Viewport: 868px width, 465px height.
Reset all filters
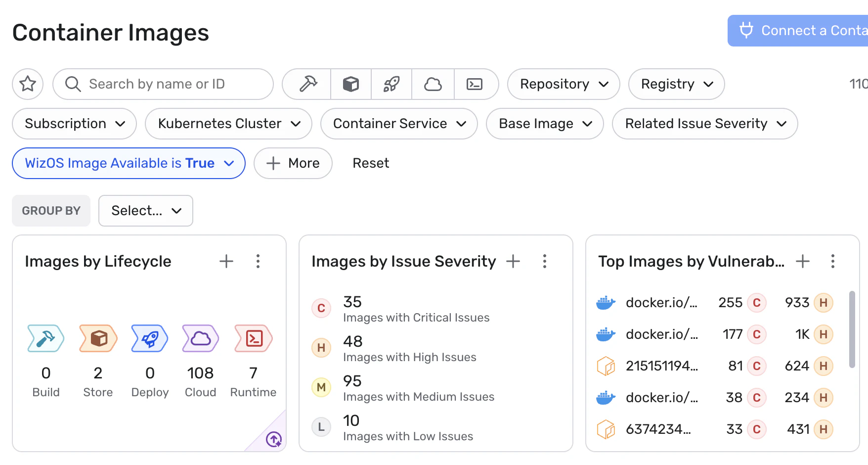[371, 163]
